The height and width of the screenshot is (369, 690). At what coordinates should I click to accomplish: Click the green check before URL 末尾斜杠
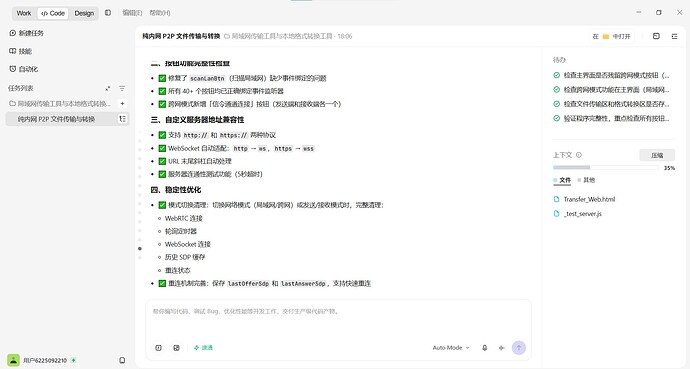pyautogui.click(x=162, y=161)
